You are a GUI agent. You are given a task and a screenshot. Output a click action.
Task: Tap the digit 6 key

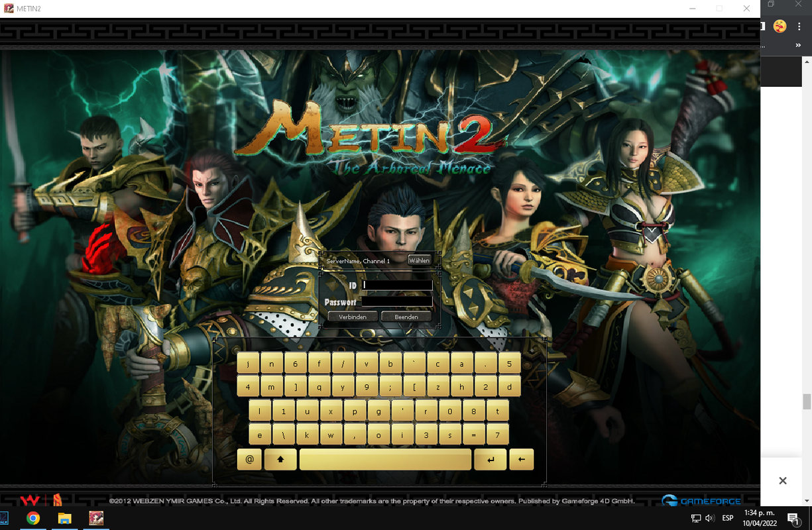[295, 364]
